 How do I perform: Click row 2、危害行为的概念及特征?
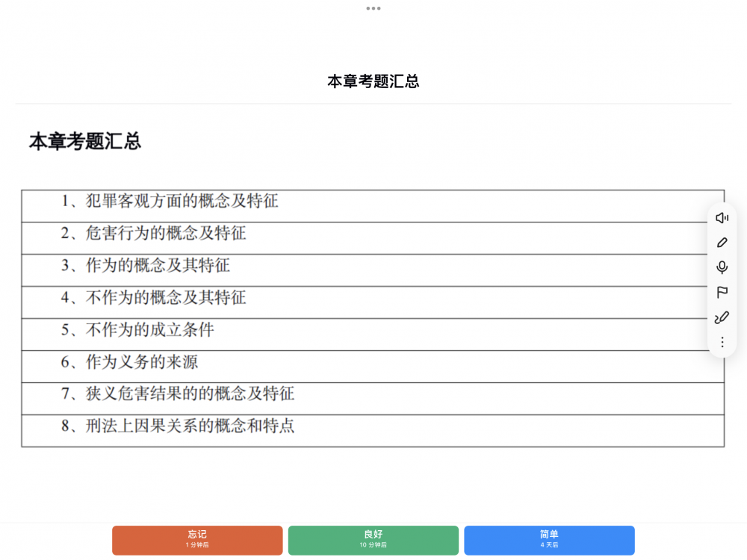coord(373,238)
